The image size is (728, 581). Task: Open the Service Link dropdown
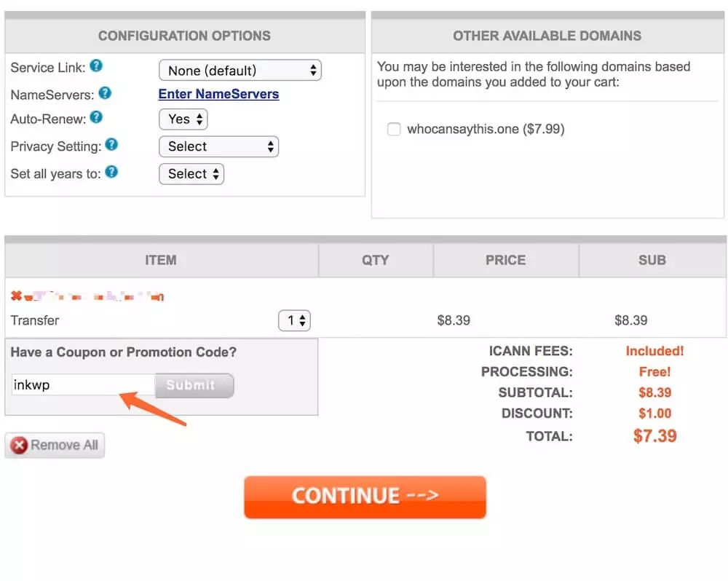[x=240, y=71]
